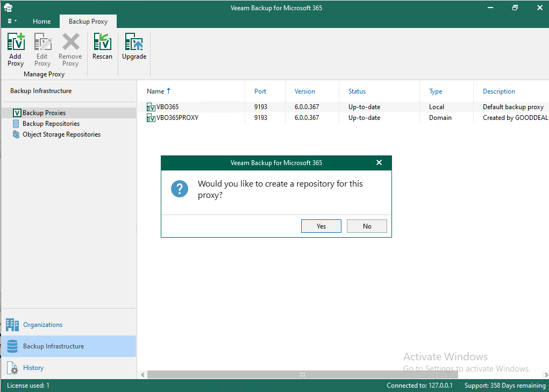
Task: Click the horizontal scrollbar thumb
Action: click(303, 374)
